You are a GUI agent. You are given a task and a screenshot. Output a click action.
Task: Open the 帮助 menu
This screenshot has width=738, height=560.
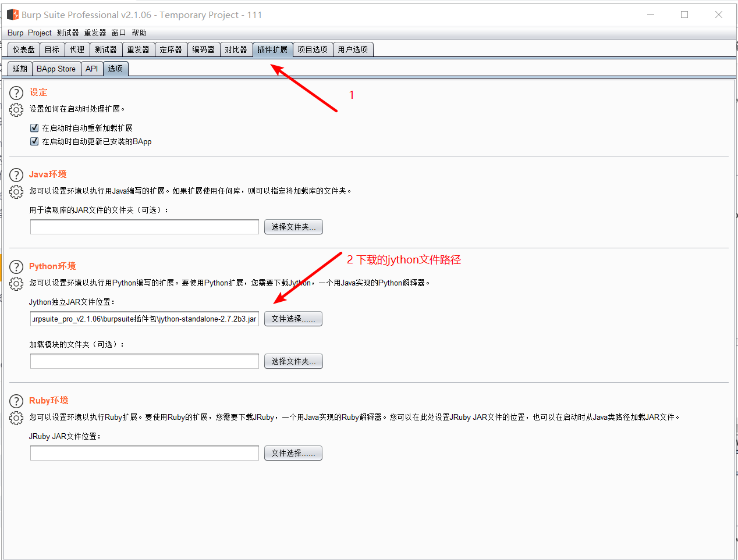(139, 33)
